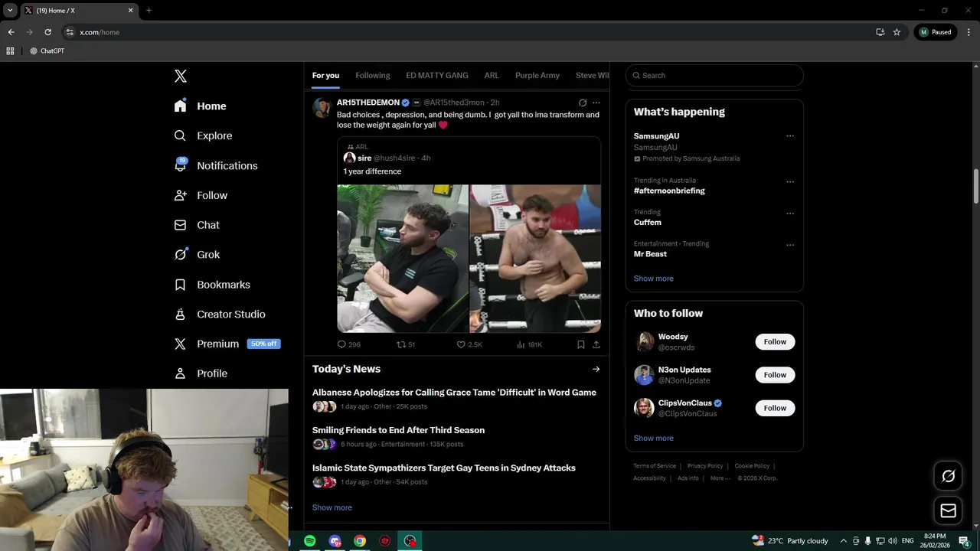This screenshot has width=980, height=551.
Task: Open Chat from the sidebar
Action: pos(197,225)
